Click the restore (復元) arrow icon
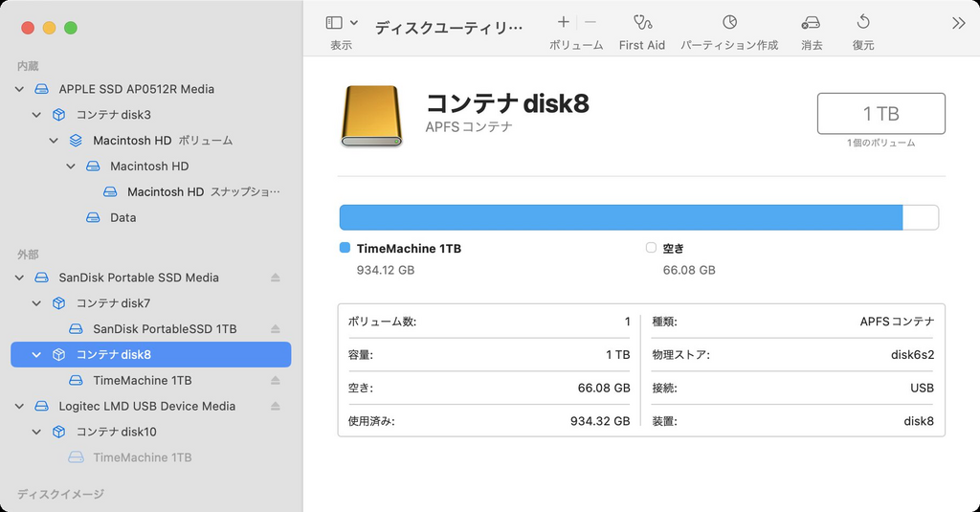The image size is (980, 512). point(863,22)
